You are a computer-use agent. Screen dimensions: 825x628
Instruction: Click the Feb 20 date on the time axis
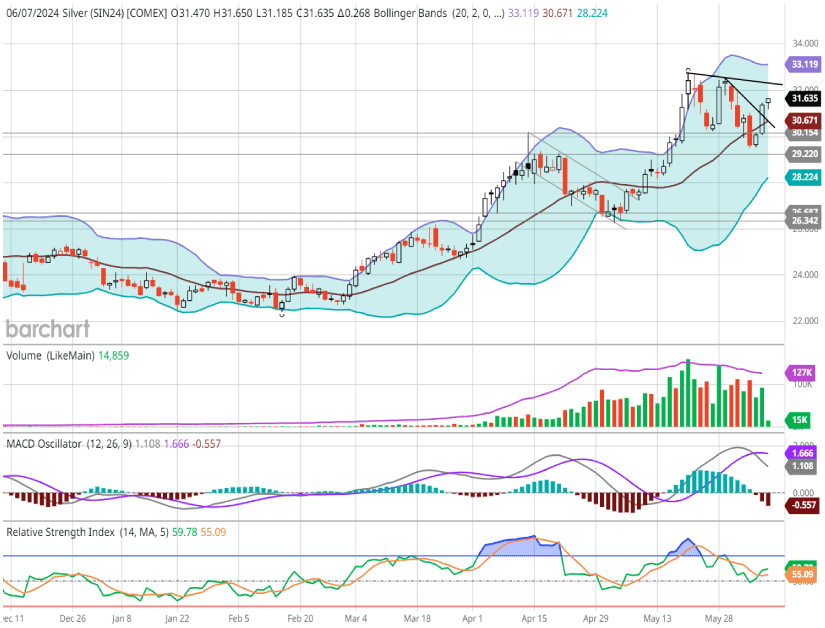pyautogui.click(x=301, y=619)
